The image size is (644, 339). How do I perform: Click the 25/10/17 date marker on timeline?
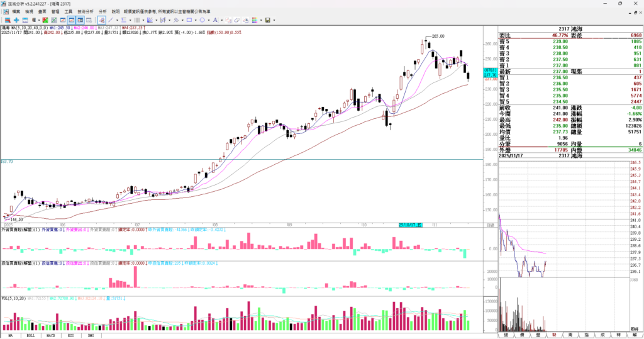click(411, 225)
